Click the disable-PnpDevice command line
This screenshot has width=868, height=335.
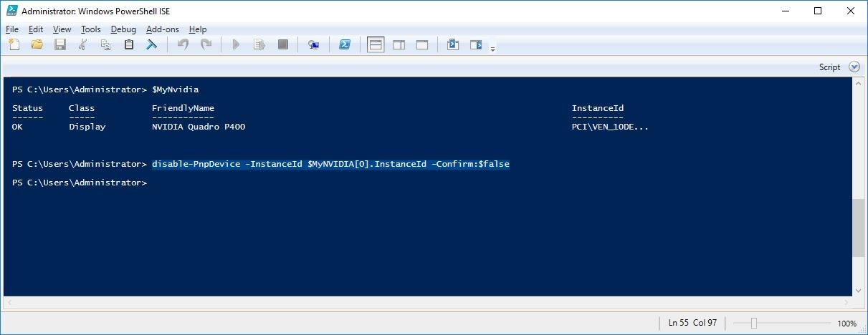click(330, 164)
